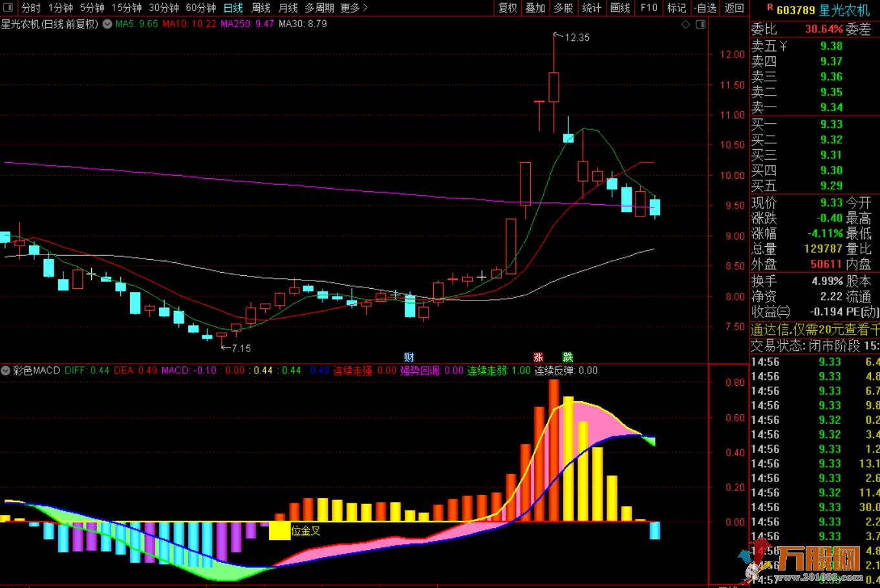Click the MA5: 9.65 indicator label
The image size is (880, 588).
(x=136, y=24)
